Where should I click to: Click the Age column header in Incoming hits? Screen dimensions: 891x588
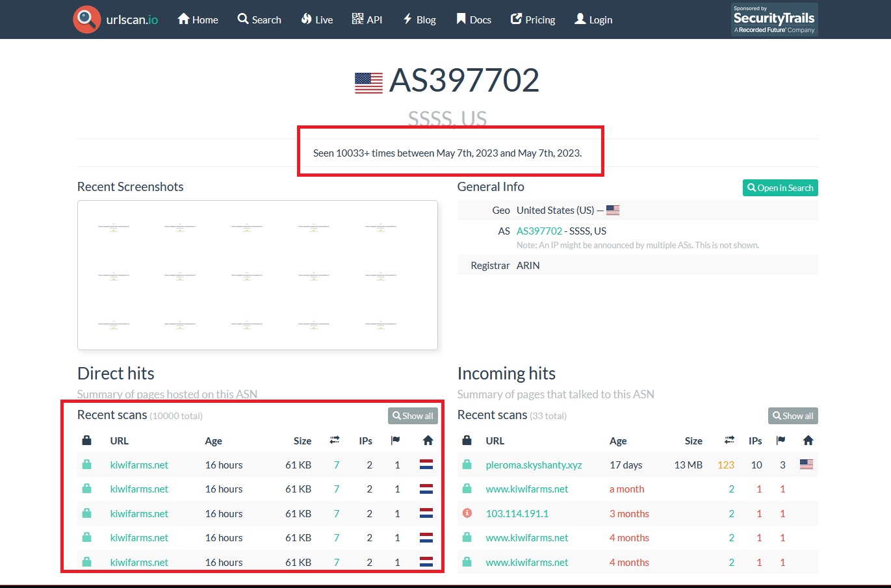(x=618, y=441)
